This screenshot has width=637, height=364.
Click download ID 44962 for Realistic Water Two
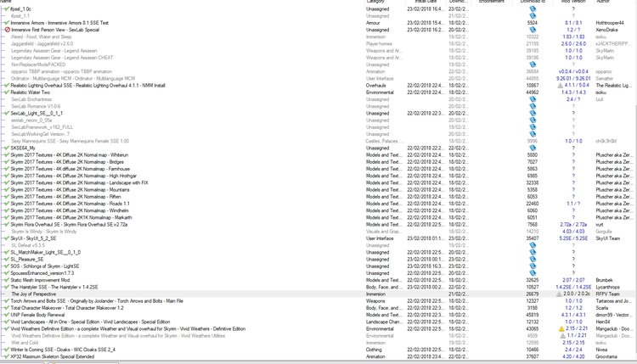point(532,92)
